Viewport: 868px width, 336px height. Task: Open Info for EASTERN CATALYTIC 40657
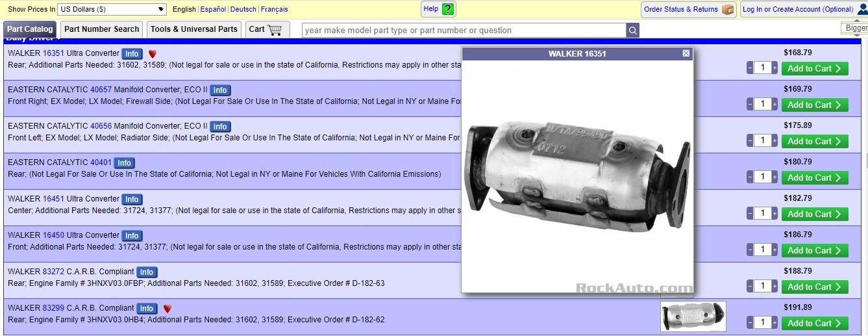point(220,90)
